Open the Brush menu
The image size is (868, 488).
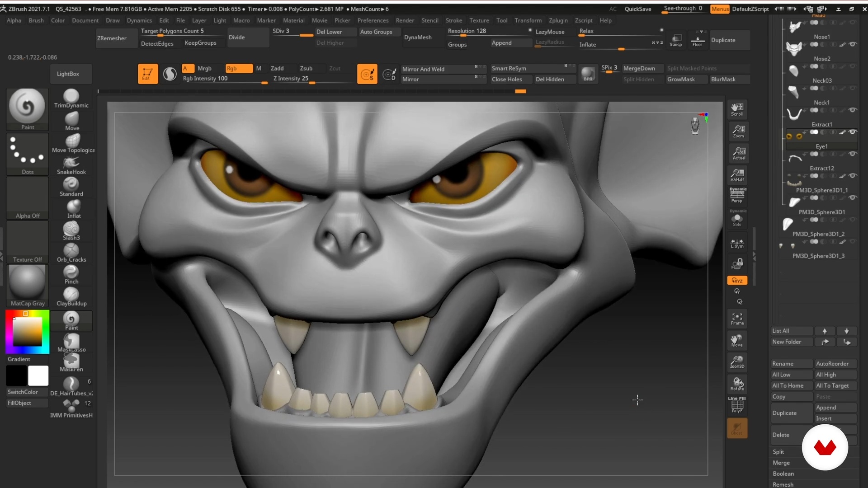coord(36,20)
